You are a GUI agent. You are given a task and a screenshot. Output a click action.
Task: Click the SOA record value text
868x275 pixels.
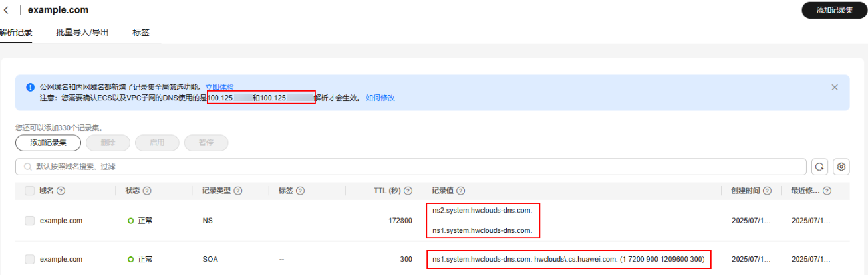point(568,259)
